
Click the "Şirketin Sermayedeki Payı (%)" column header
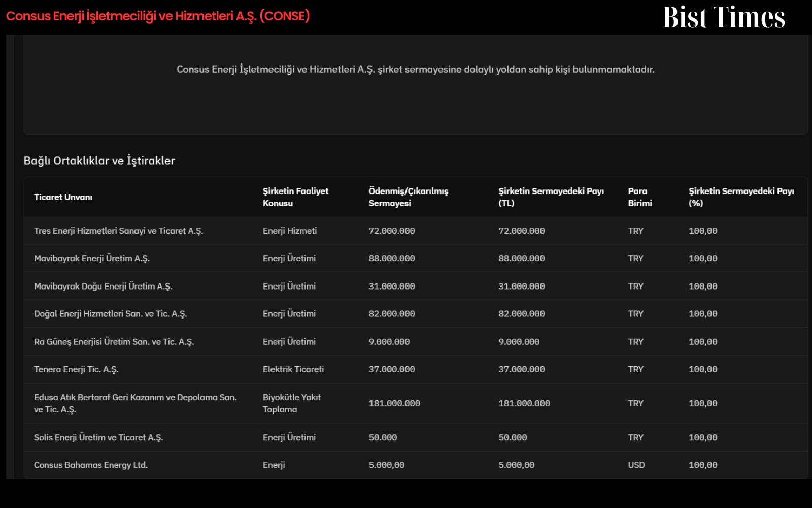[x=741, y=197]
